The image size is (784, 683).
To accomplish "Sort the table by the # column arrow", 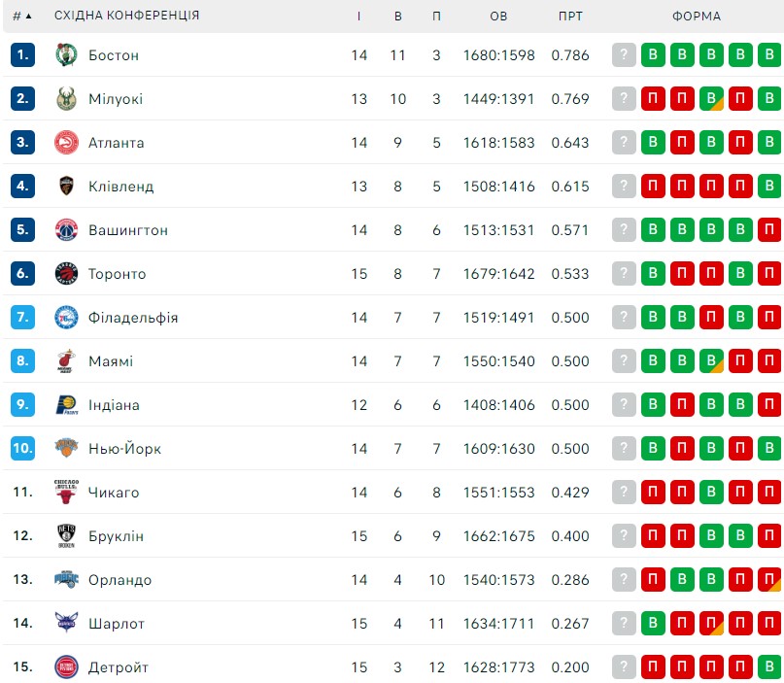I will 28,16.
